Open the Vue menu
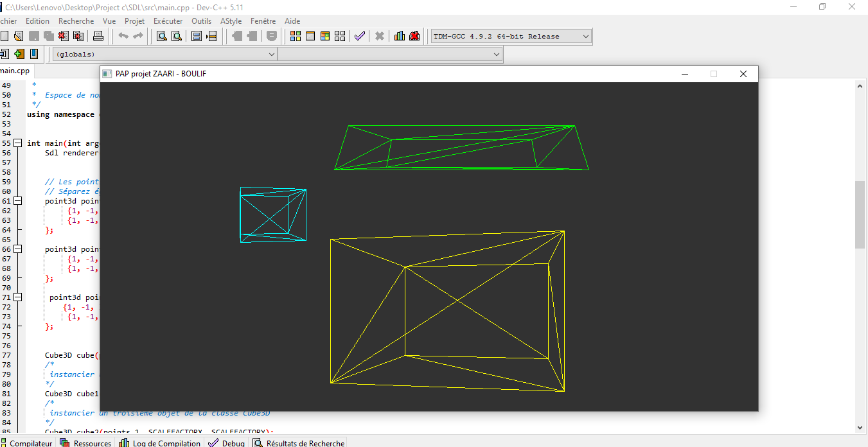Screen dimensions: 868x447 point(109,21)
